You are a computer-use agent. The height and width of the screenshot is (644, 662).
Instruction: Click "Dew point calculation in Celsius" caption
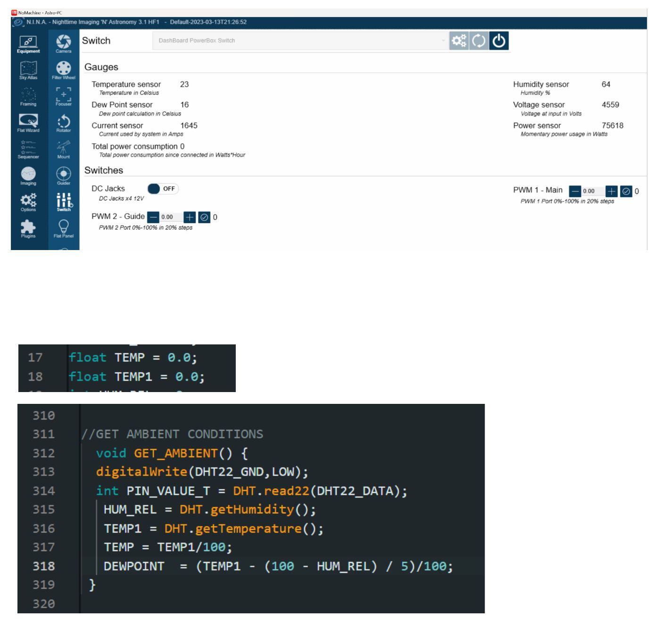(140, 114)
